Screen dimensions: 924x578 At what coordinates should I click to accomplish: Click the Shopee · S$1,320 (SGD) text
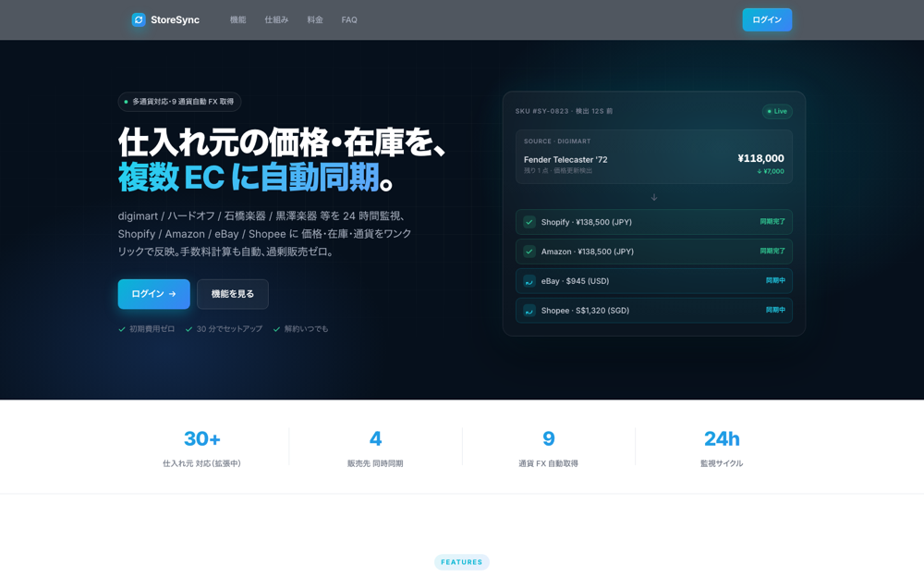[x=585, y=311]
